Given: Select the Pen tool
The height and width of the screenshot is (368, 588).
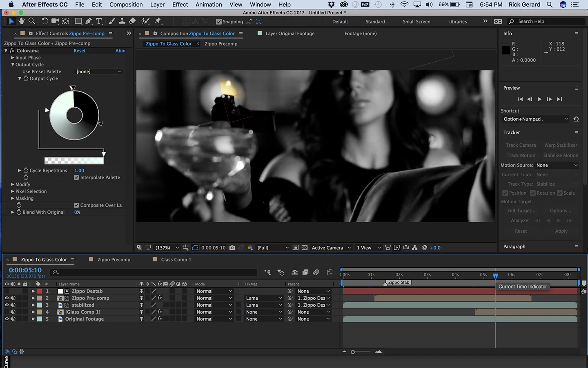Looking at the screenshot, I should click(89, 21).
